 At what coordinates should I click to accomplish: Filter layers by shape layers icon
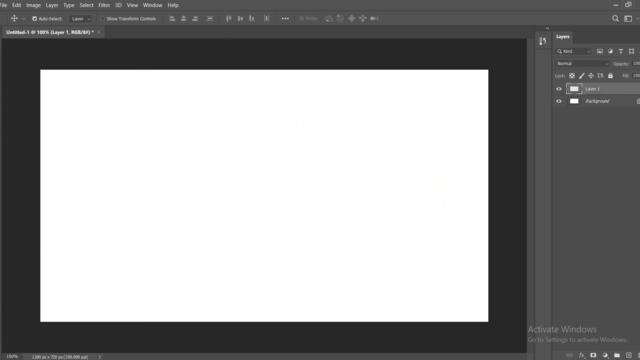[x=631, y=51]
